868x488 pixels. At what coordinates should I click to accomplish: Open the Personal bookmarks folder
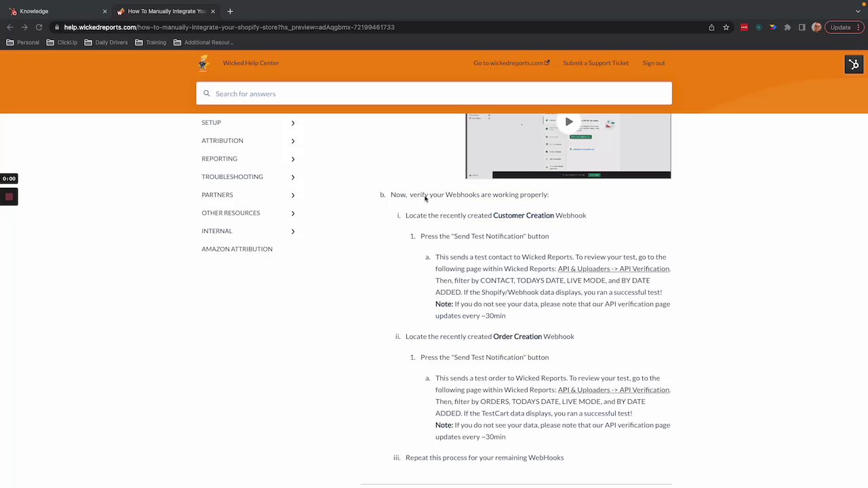(x=23, y=42)
